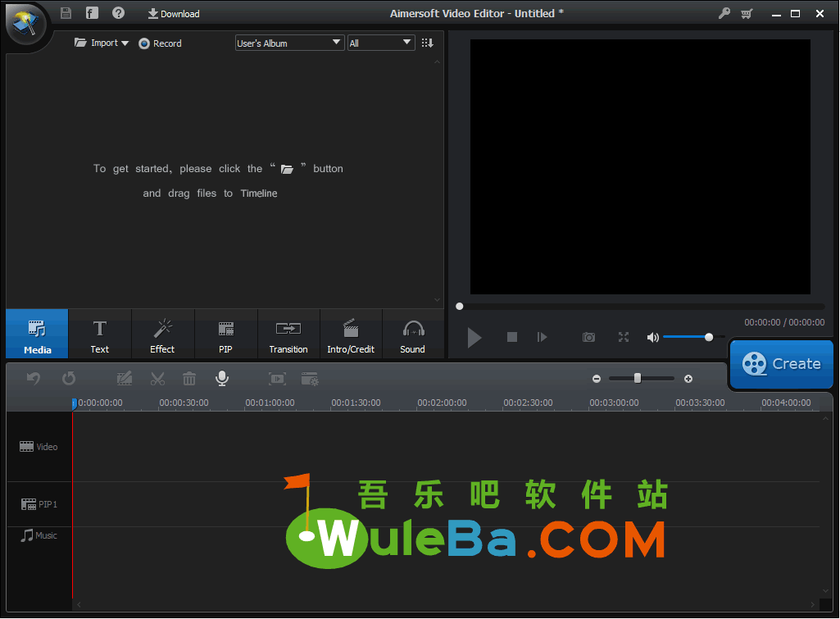Select the PIP1 track header
Screen dimensions: 840x619
39,504
